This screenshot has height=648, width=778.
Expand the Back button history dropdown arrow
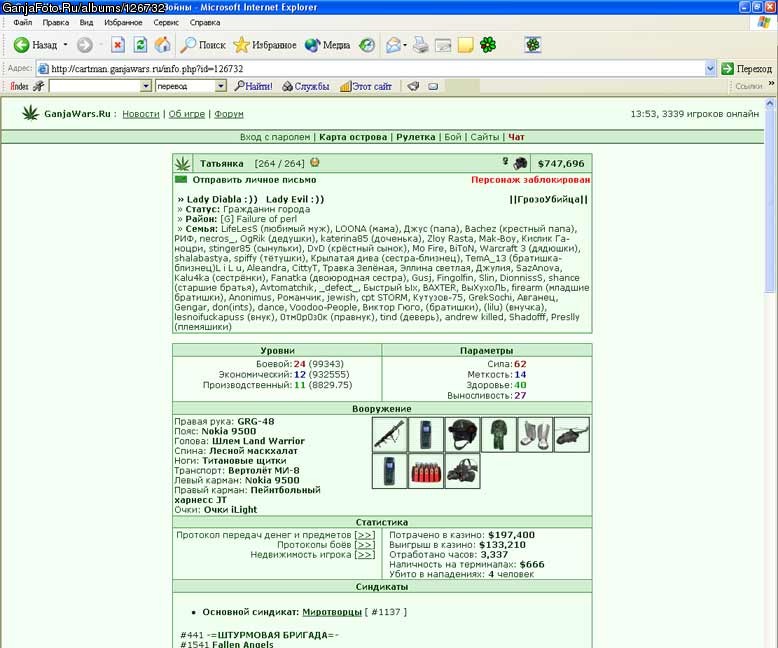tap(65, 45)
